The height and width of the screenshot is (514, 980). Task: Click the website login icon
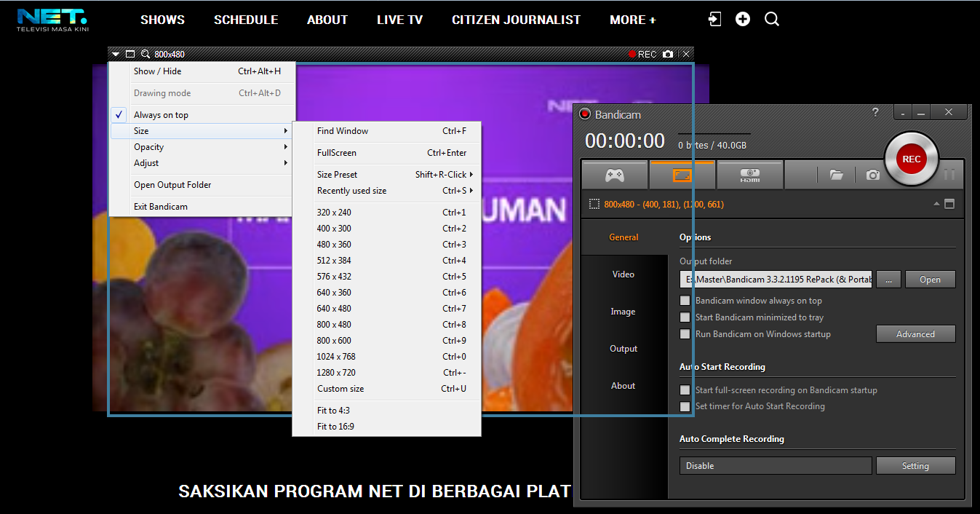715,20
